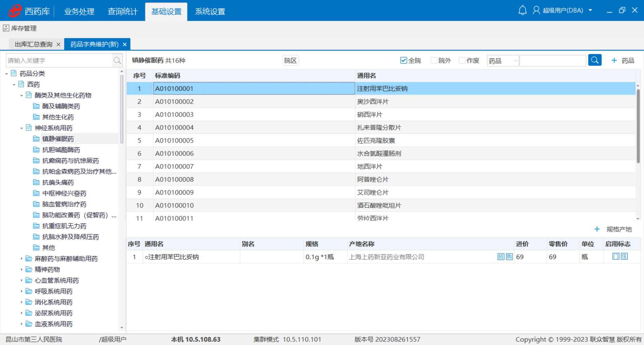Click the 购 icon in the manufacturer cell
Screen dimensions: 644x345
click(x=509, y=257)
